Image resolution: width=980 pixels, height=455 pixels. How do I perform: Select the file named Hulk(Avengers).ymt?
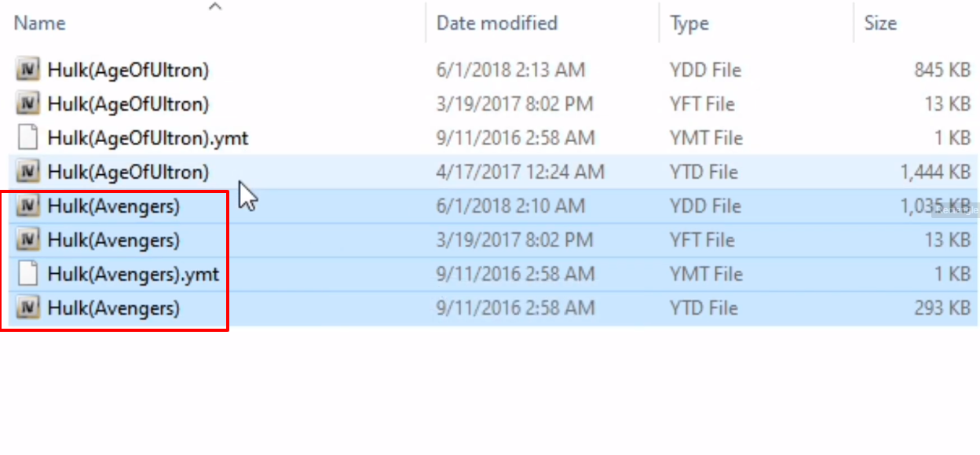(133, 274)
